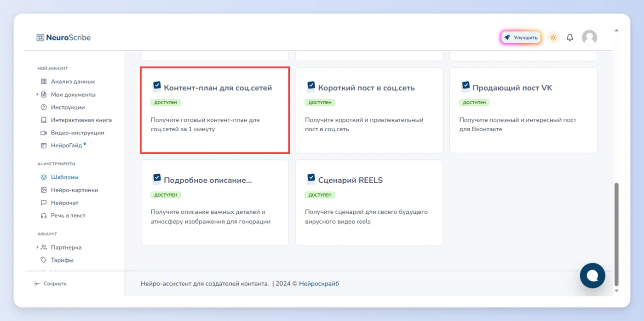Click the Видео-инструкции camera icon
The image size is (644, 321).
click(44, 133)
